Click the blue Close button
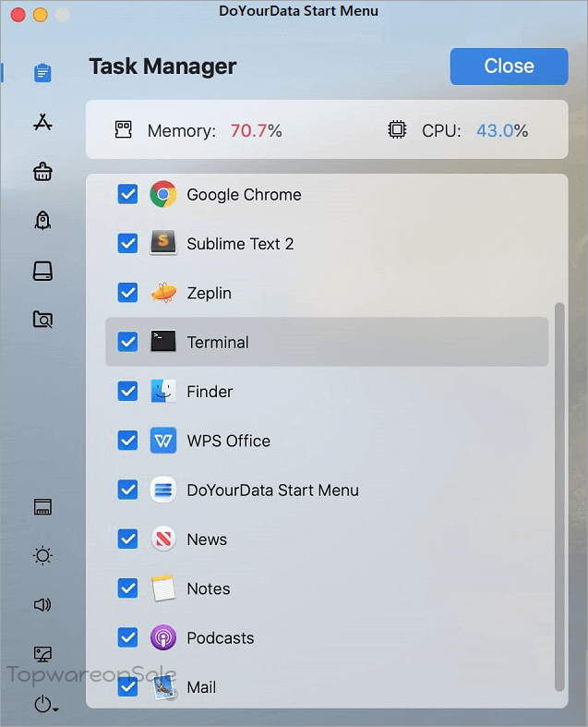 click(509, 67)
